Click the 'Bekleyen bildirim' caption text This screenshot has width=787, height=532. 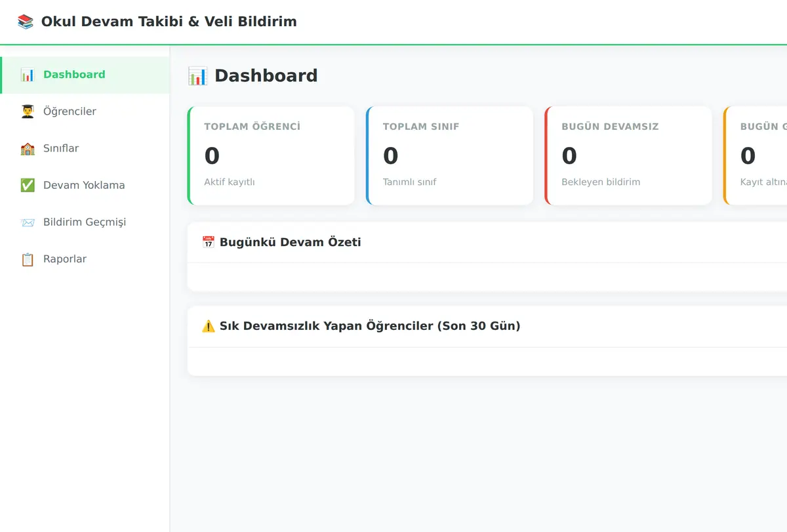(x=601, y=182)
